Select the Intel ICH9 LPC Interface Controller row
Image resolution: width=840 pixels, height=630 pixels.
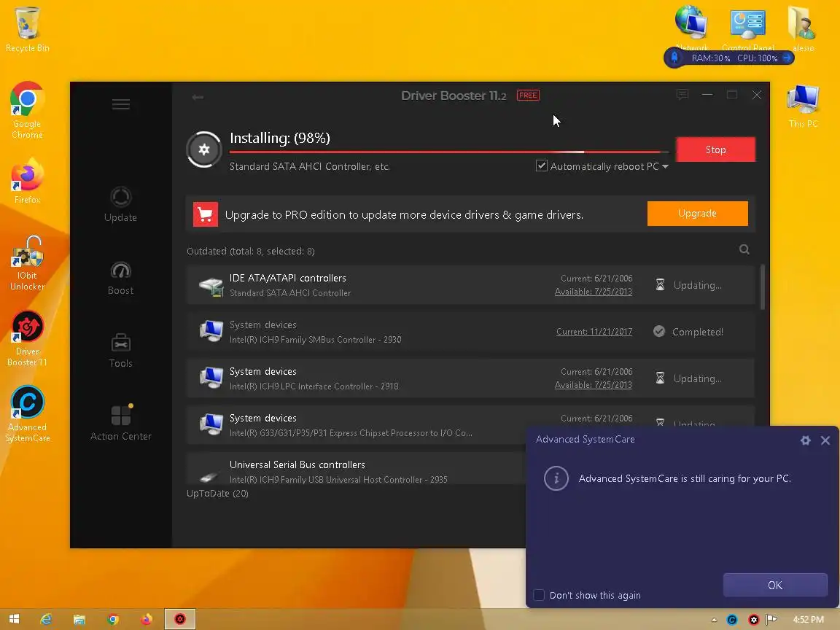point(470,378)
